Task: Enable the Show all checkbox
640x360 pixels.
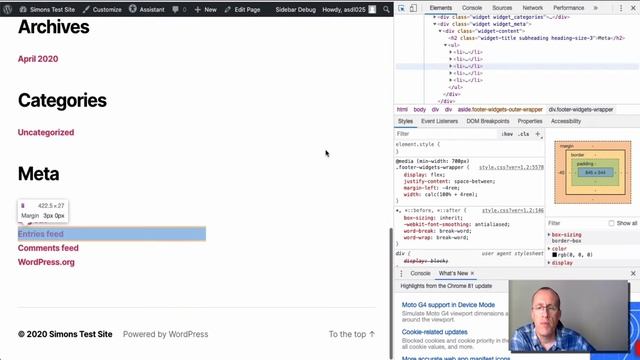Action: 611,223
